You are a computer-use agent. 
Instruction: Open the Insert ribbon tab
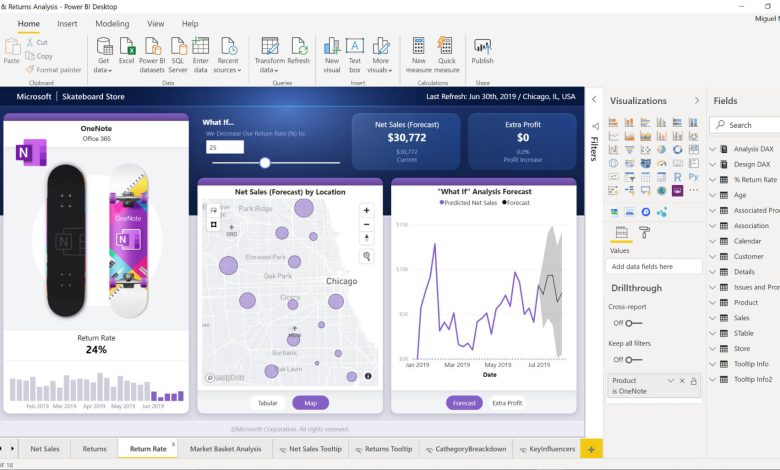coord(67,23)
